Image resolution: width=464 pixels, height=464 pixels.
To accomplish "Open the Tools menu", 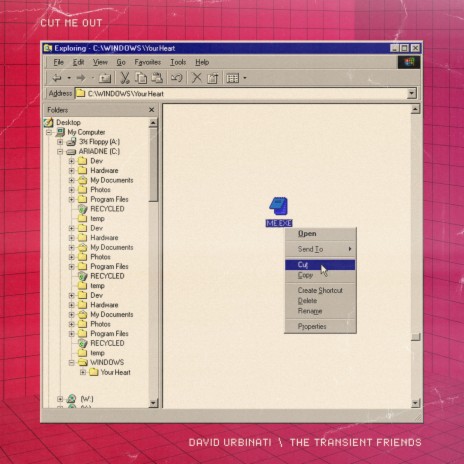I will pos(178,62).
